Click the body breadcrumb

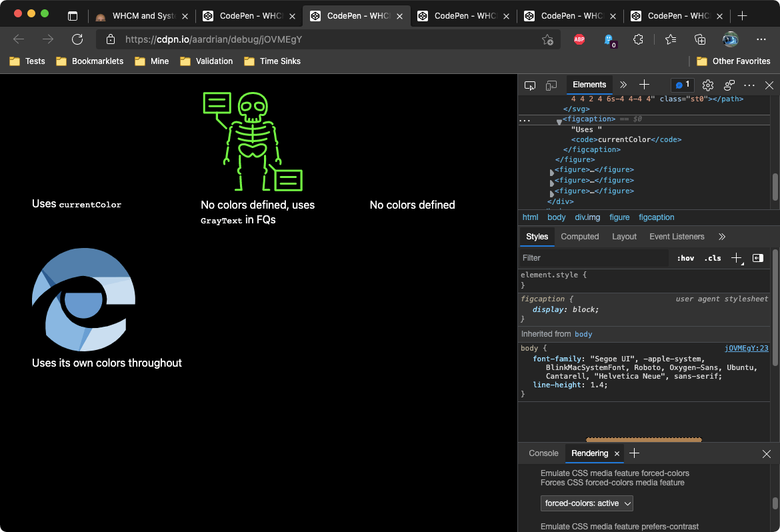coord(556,217)
